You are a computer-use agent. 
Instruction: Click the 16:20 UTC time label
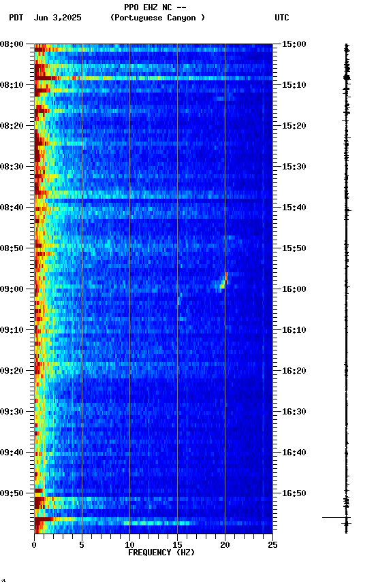(294, 371)
